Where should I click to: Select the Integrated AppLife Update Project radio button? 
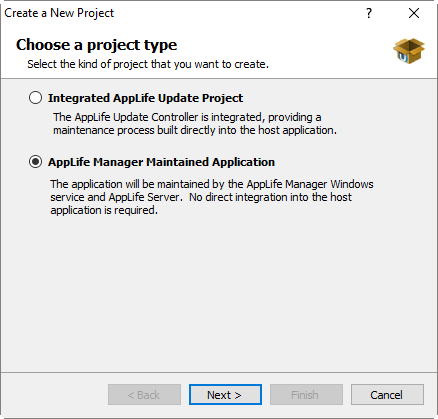point(35,98)
